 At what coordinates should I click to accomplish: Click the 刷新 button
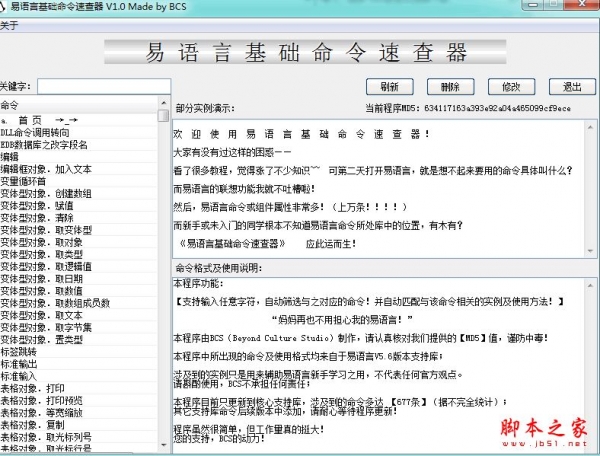click(x=389, y=86)
